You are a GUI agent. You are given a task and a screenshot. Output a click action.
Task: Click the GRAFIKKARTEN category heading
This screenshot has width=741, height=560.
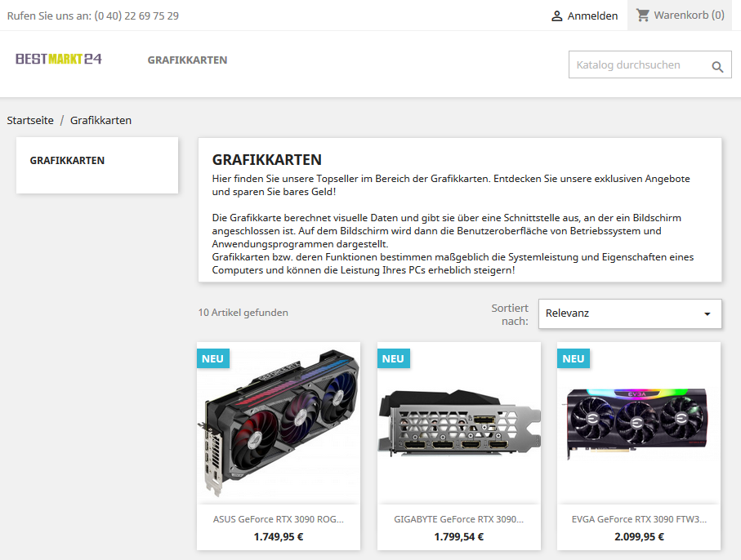[267, 160]
